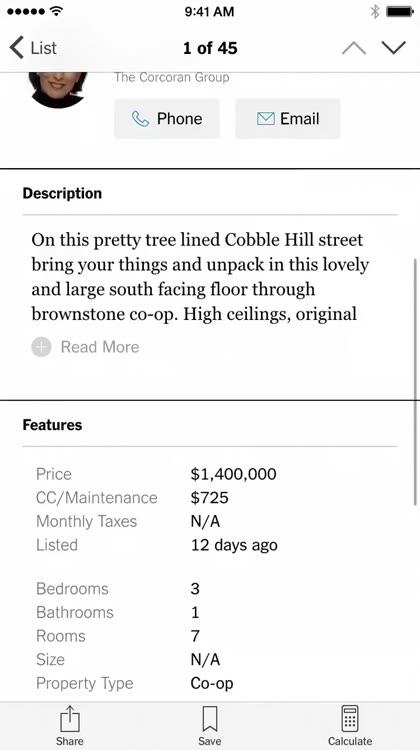This screenshot has width=420, height=750.
Task: Go to previous listing with up chevron
Action: pyautogui.click(x=354, y=48)
